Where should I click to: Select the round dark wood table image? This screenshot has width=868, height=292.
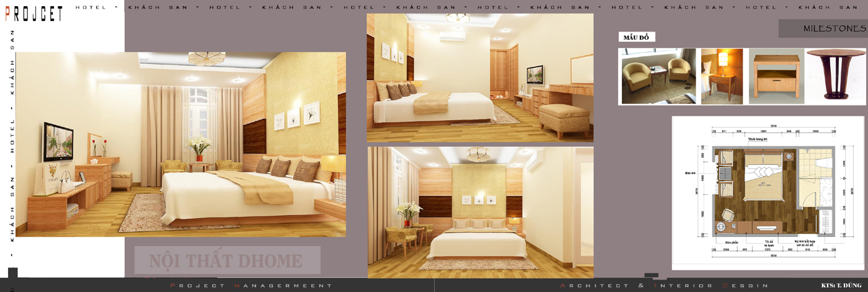click(x=835, y=75)
